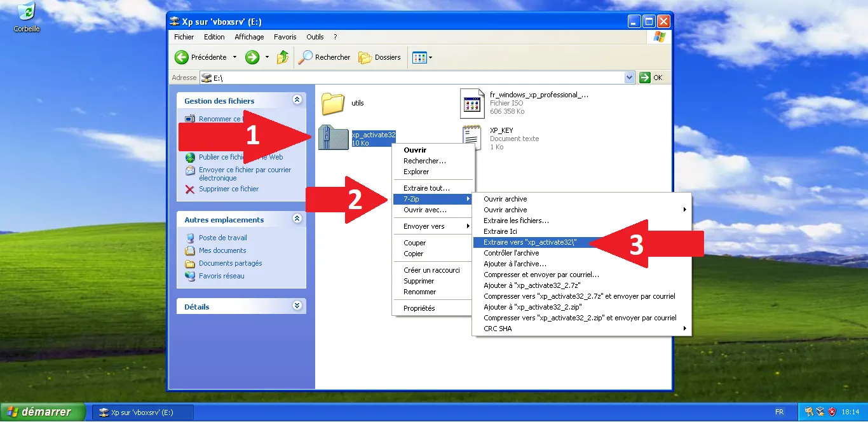Click the démarrer start button
Image resolution: width=868 pixels, height=422 pixels.
pyautogui.click(x=43, y=412)
